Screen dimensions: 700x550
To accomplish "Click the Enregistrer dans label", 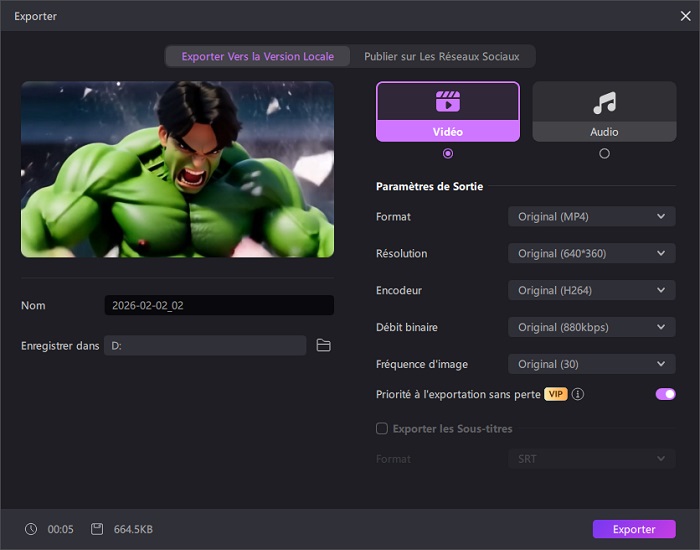I will [60, 346].
